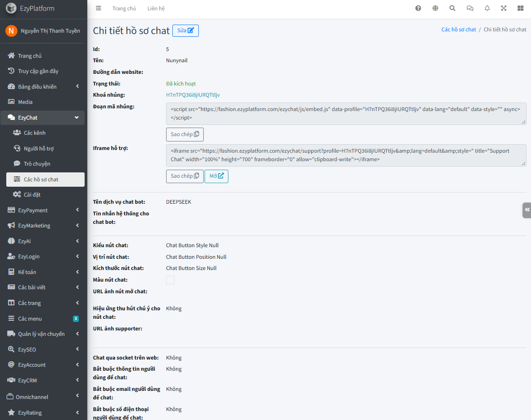Open the apps grid icon
Viewport: 531px width, 420px height.
click(521, 8)
